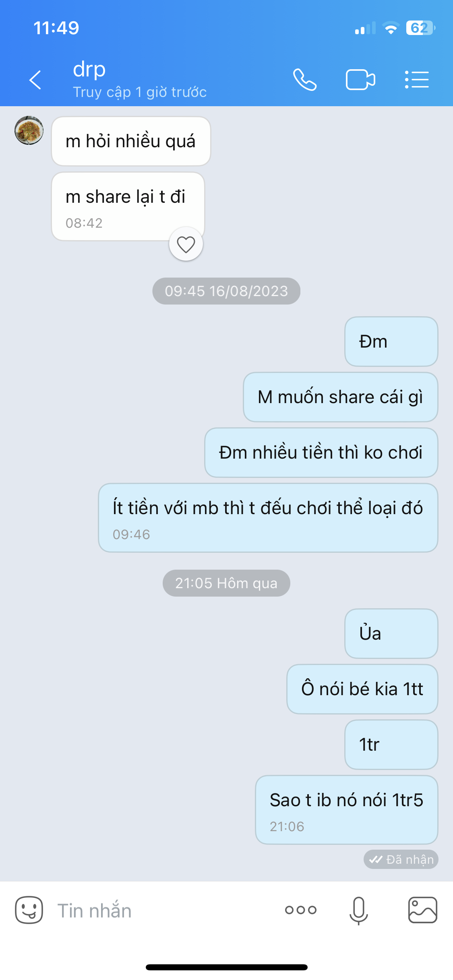Tap the "Đm nhiều tiền thì ko chơi" message
Viewport: 453px width, 980px height.
[321, 453]
